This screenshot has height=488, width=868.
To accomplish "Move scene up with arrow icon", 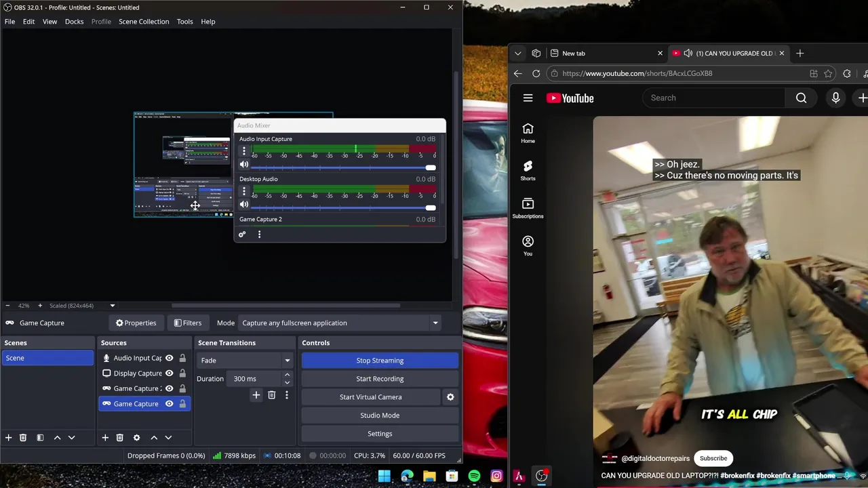I will (57, 438).
